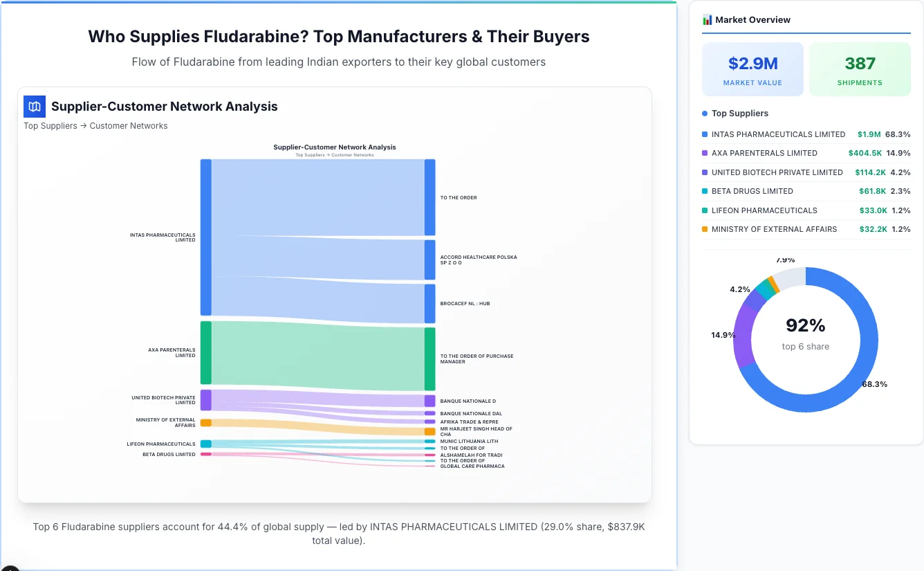Click the 387 SHIPMENTS card
The width and height of the screenshot is (924, 571).
860,69
